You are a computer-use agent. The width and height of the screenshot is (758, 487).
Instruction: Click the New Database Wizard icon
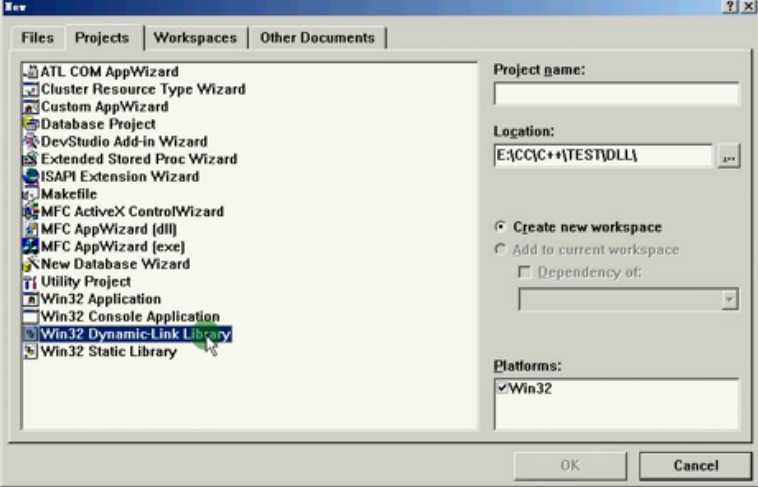click(x=30, y=264)
